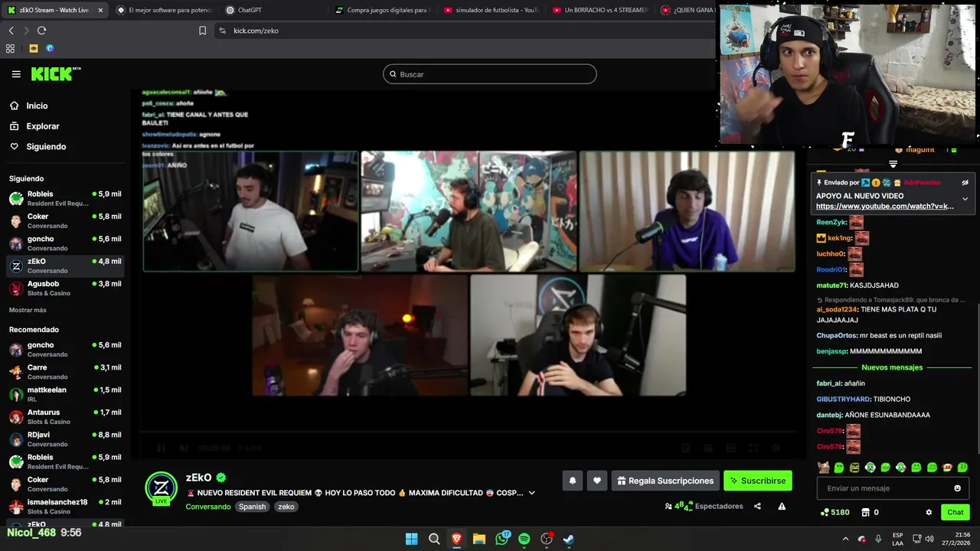
Task: Toggle fullscreen on the stream player
Action: coord(753,448)
